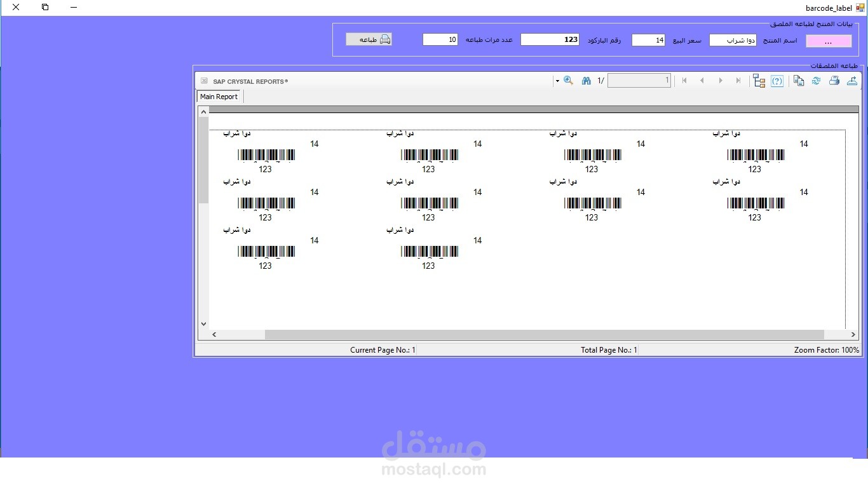
Task: Click the رقم الباركود barcode number field
Action: [x=550, y=39]
